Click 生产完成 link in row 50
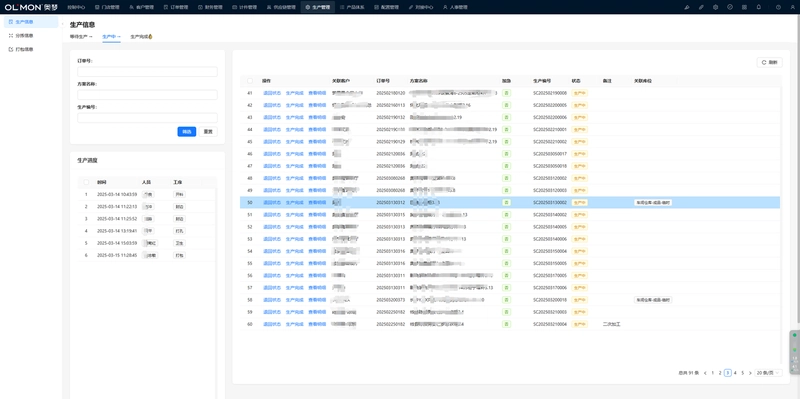 point(294,203)
